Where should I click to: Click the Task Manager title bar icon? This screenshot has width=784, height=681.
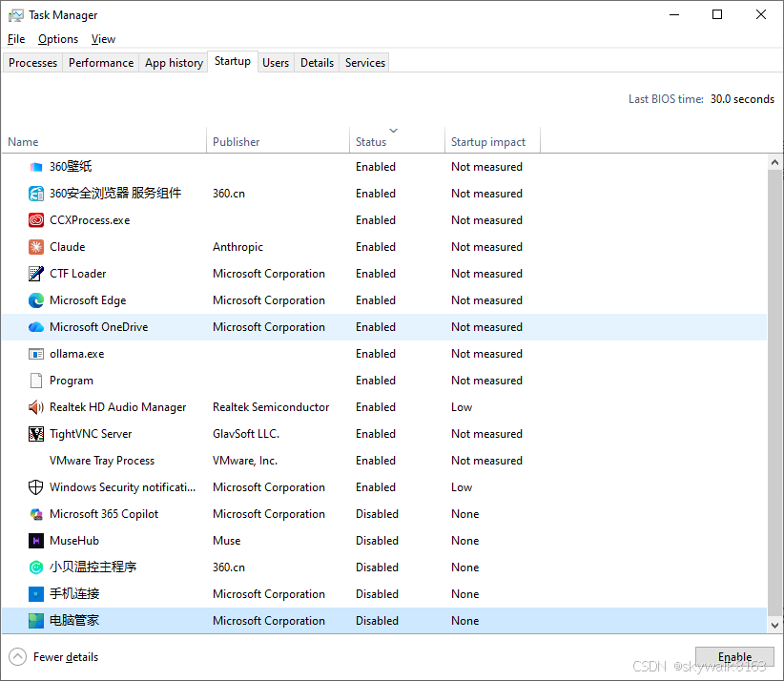pyautogui.click(x=15, y=15)
